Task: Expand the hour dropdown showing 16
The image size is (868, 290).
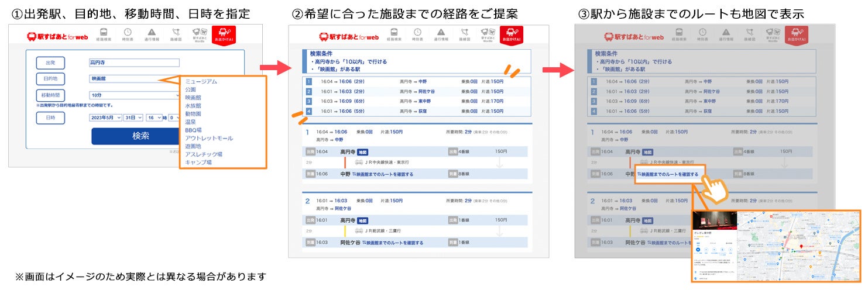Action: [153, 118]
